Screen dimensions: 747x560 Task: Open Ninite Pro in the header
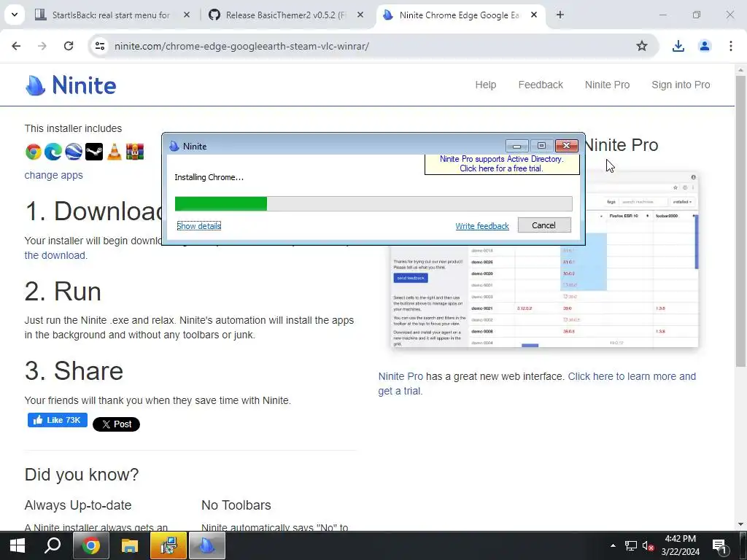point(607,85)
